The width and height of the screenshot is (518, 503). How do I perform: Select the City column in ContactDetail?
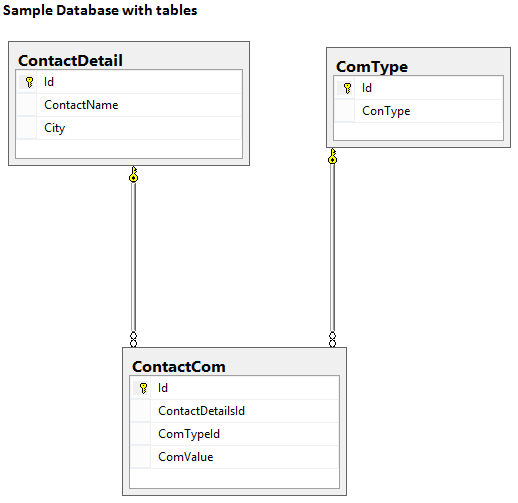click(129, 128)
